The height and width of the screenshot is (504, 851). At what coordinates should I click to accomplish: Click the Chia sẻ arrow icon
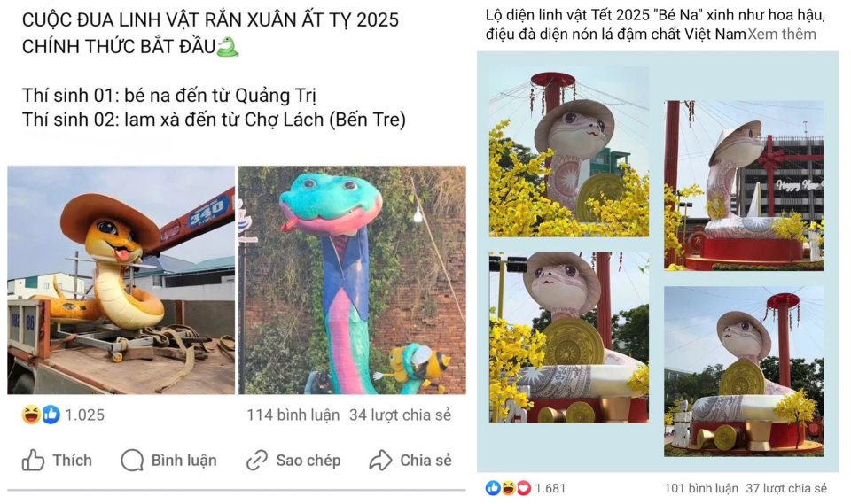pos(380,460)
